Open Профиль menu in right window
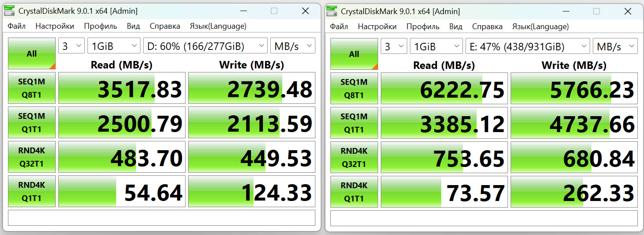This screenshot has width=644, height=235. [x=423, y=26]
